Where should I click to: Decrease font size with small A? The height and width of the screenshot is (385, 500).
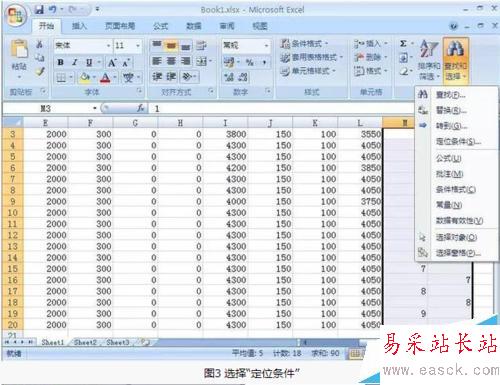tap(126, 62)
